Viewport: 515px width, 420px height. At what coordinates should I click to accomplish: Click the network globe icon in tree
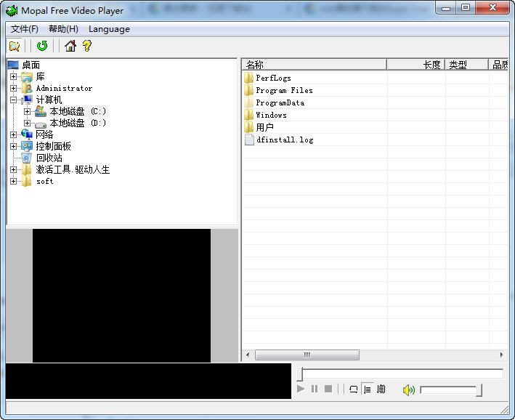coord(27,134)
